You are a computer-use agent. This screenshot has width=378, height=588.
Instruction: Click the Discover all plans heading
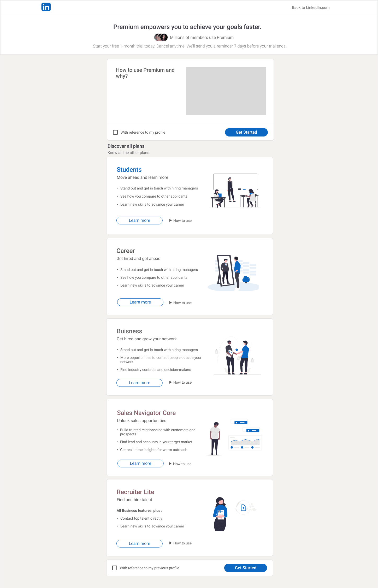pos(126,146)
